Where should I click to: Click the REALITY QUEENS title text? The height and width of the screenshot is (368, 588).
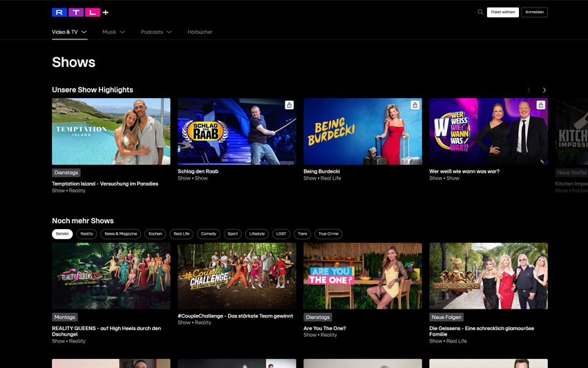106,331
